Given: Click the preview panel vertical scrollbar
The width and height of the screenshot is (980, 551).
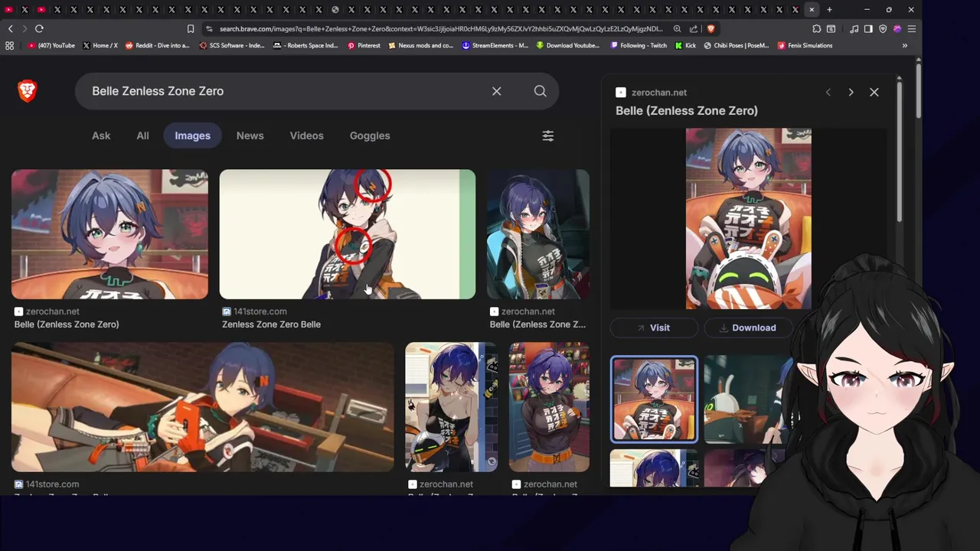Looking at the screenshot, I should 899,153.
